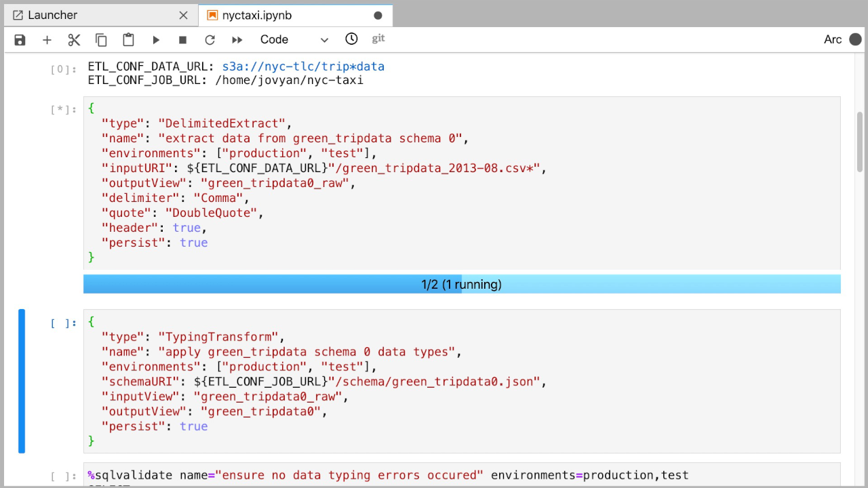Screen dimensions: 868x488
Task: Restart and run all cells with fast-forward icon
Action: point(237,40)
